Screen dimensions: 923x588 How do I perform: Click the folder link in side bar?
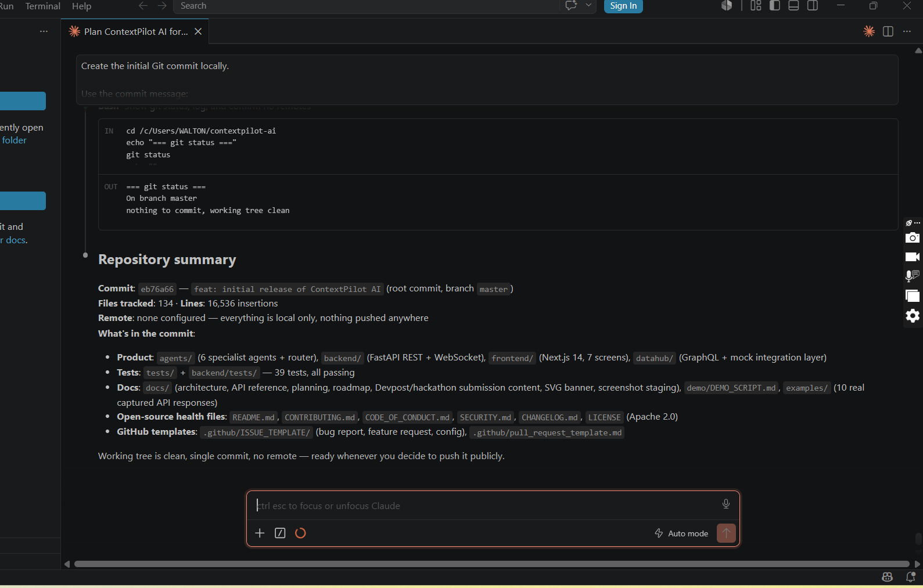tap(14, 140)
